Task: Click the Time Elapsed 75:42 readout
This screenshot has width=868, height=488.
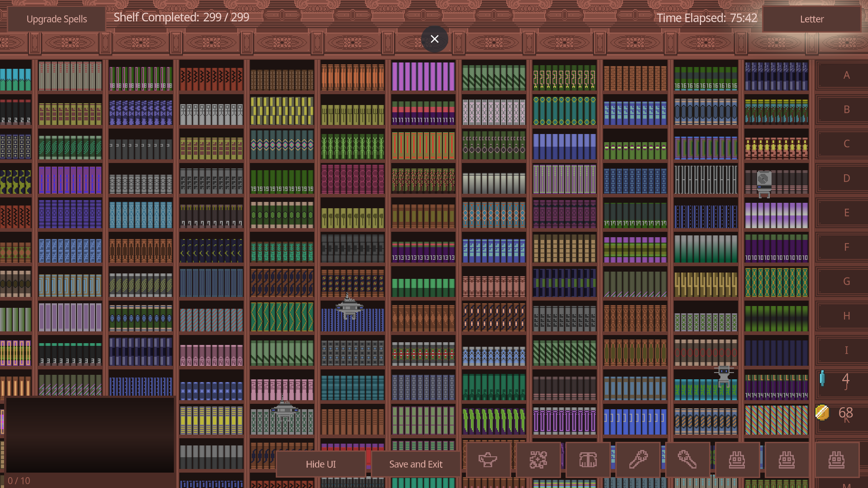Action: [707, 18]
